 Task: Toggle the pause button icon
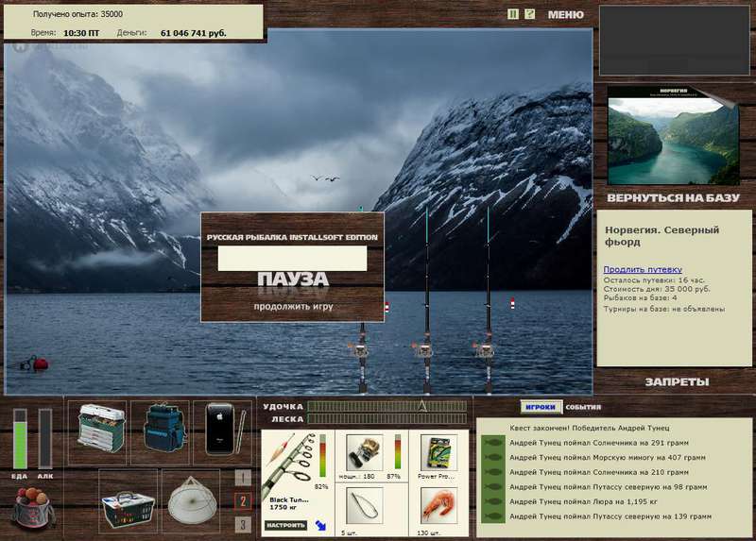tap(513, 14)
